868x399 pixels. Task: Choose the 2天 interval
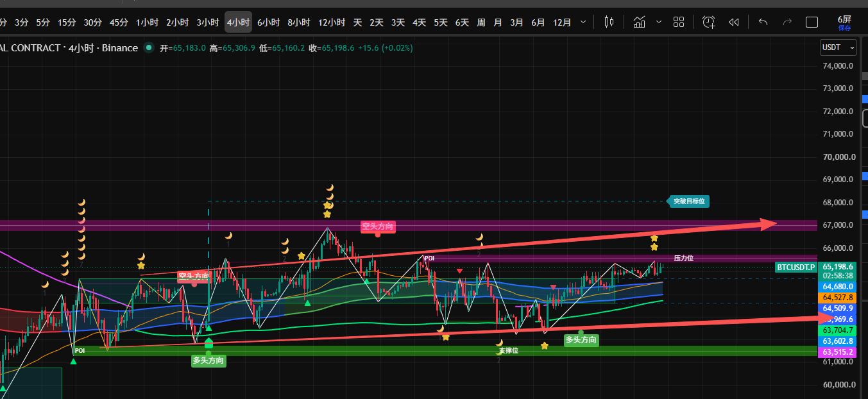pos(377,22)
